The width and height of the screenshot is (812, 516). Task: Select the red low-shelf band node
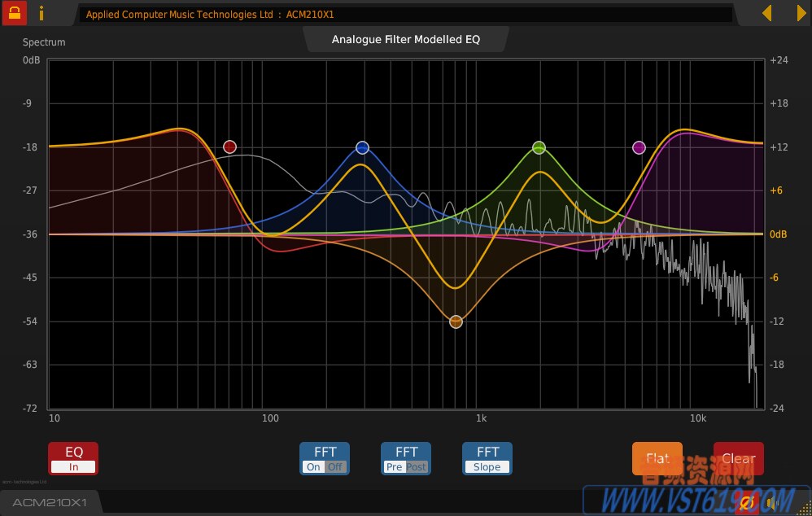click(229, 146)
